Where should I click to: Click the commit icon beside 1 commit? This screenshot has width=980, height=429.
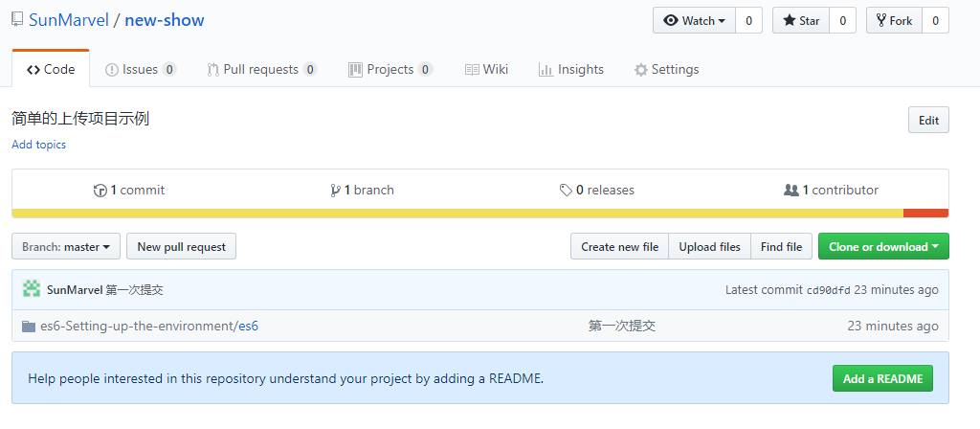[x=100, y=191]
